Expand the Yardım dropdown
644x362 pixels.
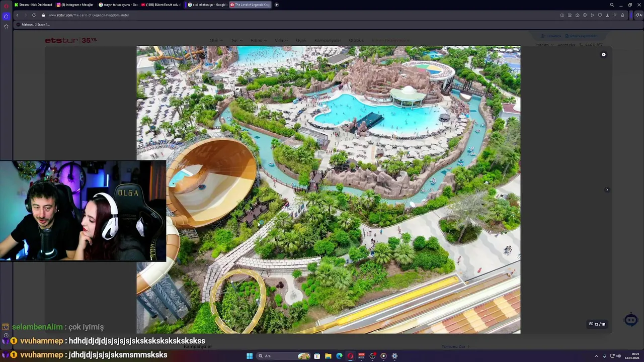click(x=544, y=45)
